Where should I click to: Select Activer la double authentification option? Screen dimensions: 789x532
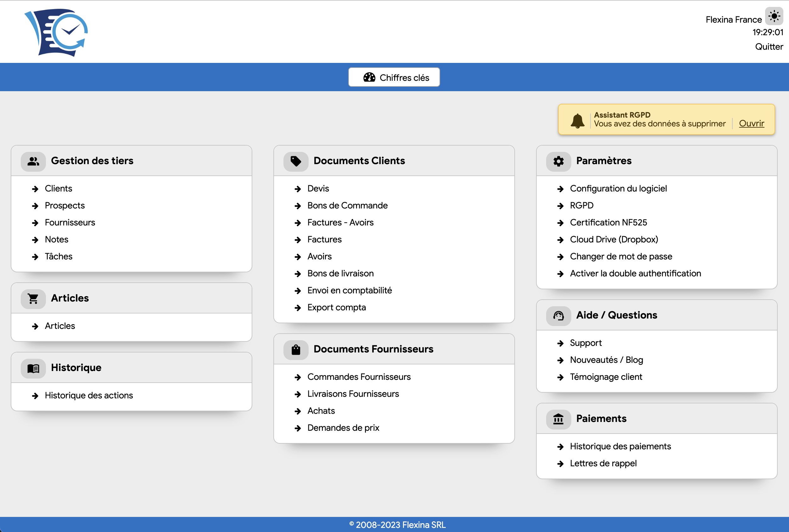coord(635,273)
